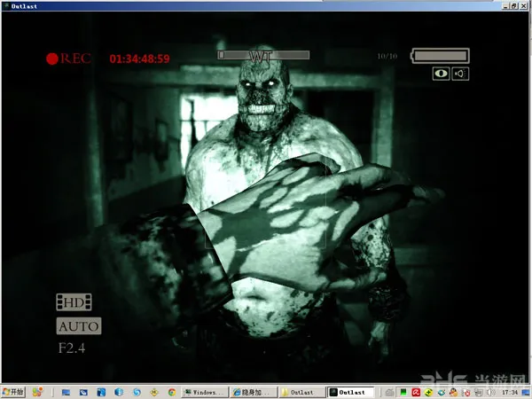Switch to the active Outlast game taskbar button
This screenshot has height=399, width=532.
(x=351, y=392)
